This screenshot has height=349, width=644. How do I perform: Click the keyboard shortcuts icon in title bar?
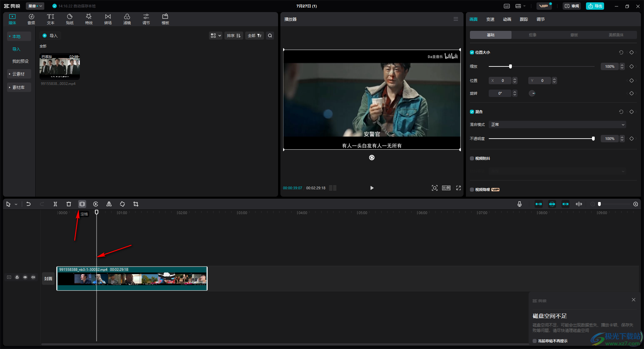click(507, 6)
